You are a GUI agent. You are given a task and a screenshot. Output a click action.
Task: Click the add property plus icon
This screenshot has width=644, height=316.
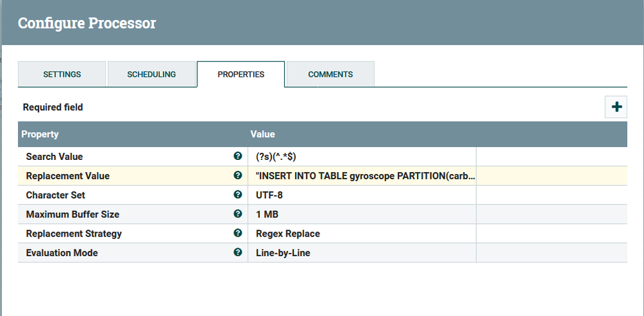pos(616,107)
